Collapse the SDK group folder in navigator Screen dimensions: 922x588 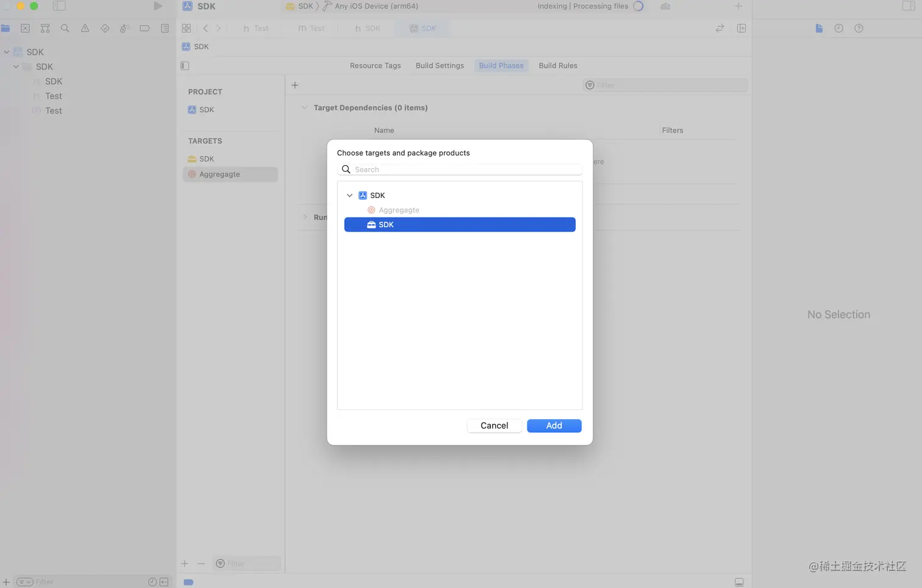coord(16,67)
